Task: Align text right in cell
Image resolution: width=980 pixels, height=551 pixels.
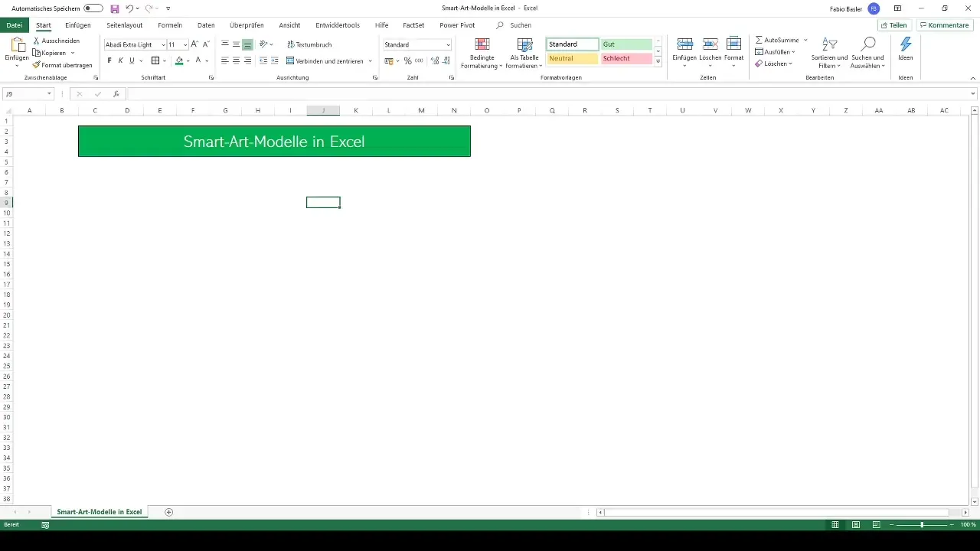Action: pyautogui.click(x=247, y=60)
